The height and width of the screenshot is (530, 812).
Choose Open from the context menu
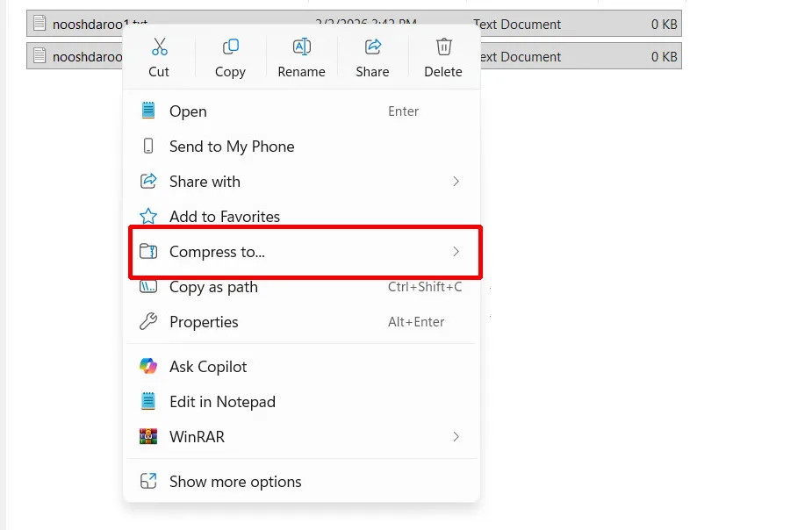coord(188,111)
